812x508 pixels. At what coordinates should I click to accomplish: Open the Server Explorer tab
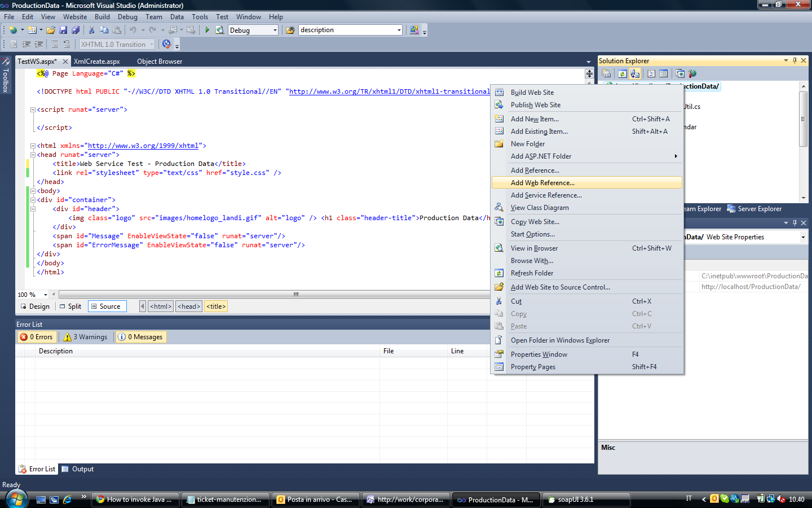tap(754, 209)
